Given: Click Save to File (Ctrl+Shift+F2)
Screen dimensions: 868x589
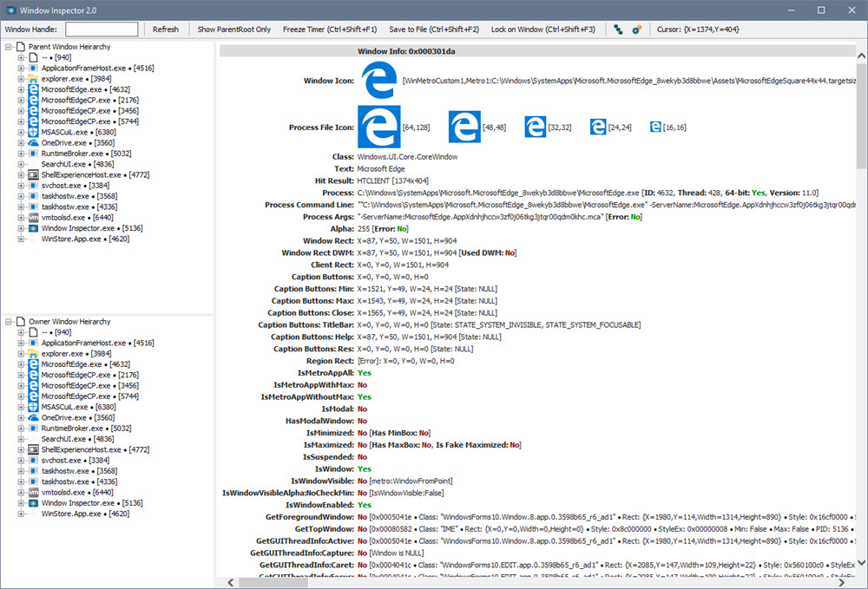Looking at the screenshot, I should click(433, 29).
